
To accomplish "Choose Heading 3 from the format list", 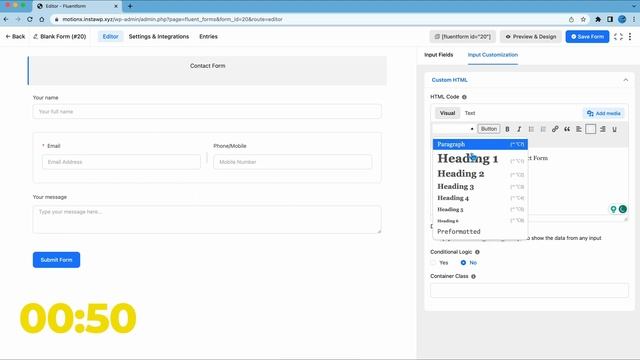I will tap(480, 187).
